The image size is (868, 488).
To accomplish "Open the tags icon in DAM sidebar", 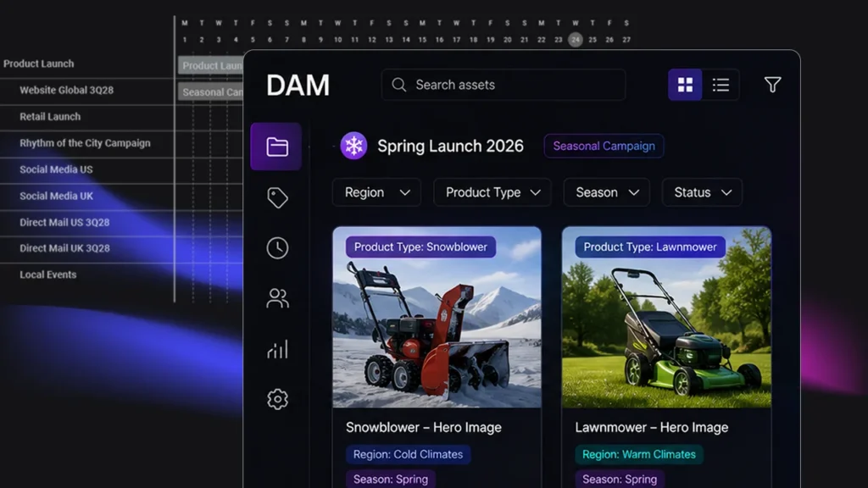I will tap(277, 197).
